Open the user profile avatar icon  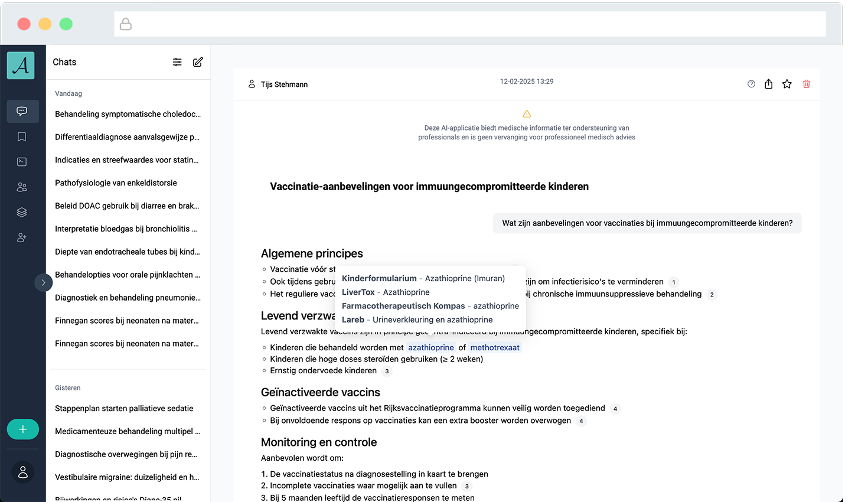23,472
